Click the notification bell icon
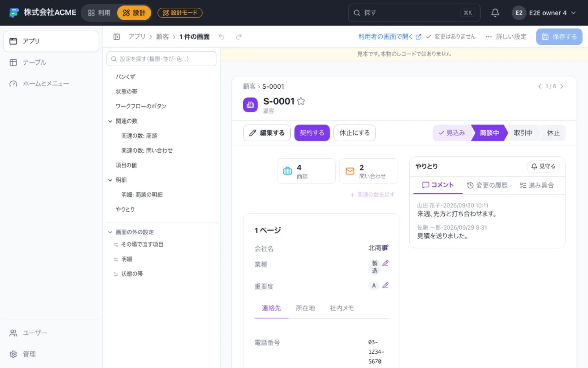The height and width of the screenshot is (368, 588). 495,13
